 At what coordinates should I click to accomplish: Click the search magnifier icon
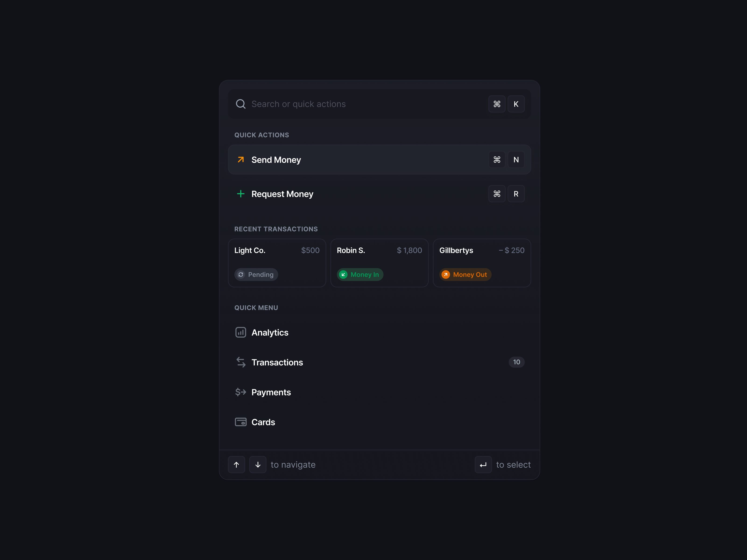[x=240, y=104]
